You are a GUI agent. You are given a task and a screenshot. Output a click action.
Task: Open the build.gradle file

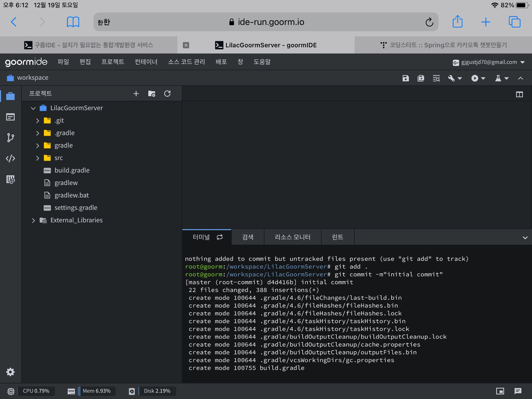click(x=72, y=170)
